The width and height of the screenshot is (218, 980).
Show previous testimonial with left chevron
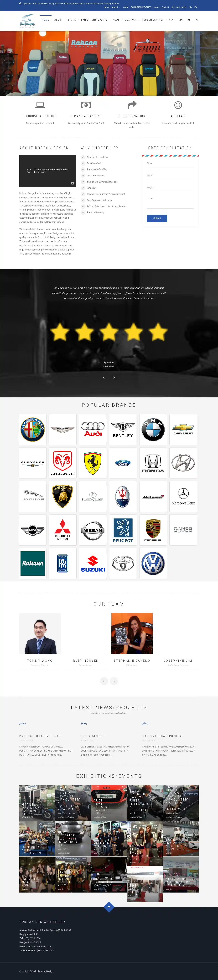tap(104, 377)
